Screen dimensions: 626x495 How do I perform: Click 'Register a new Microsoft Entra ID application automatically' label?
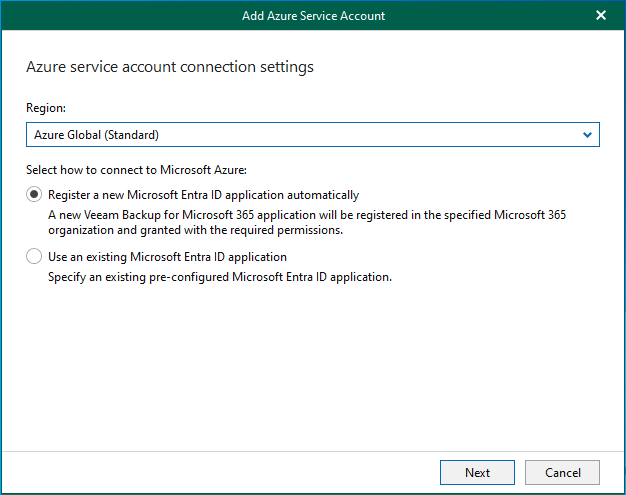[x=203, y=195]
